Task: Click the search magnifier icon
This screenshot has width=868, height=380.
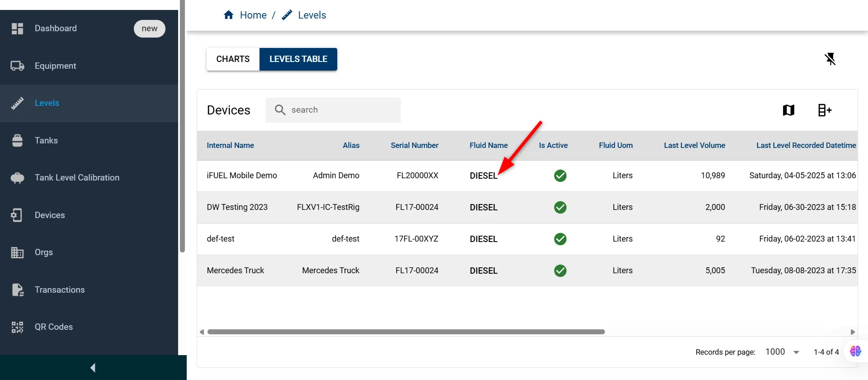Action: pos(280,110)
